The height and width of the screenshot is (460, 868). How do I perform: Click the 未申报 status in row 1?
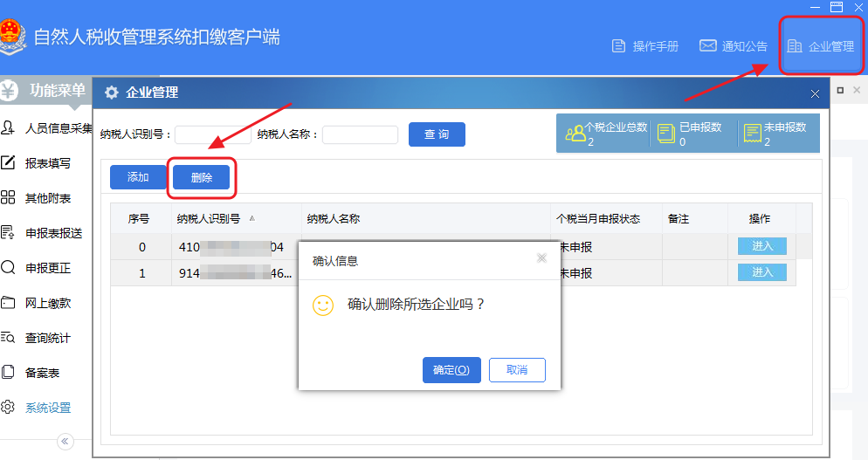pyautogui.click(x=576, y=273)
